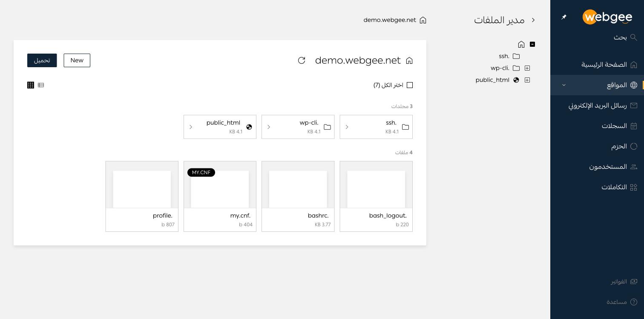The image size is (644, 319).
Task: Click my.cnf. file name
Action: click(240, 216)
